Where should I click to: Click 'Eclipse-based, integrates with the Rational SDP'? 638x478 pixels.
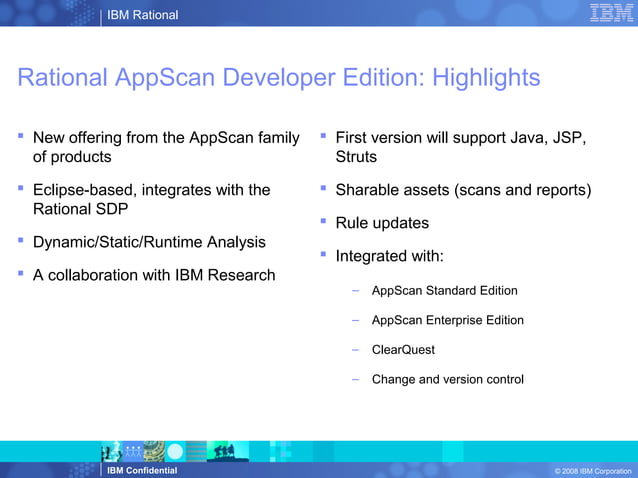[x=151, y=199]
